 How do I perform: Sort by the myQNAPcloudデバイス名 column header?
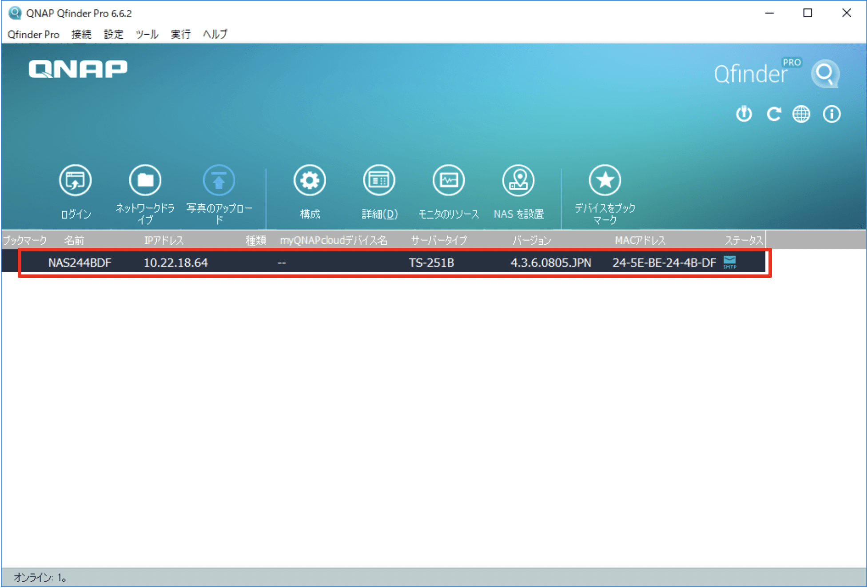(334, 240)
